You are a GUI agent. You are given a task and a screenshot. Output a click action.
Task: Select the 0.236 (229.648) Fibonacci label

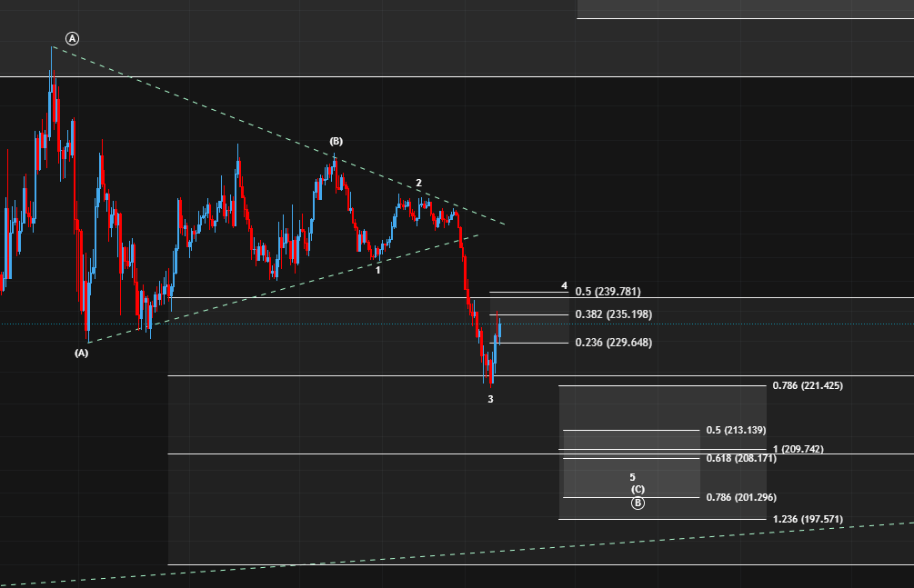(x=614, y=342)
